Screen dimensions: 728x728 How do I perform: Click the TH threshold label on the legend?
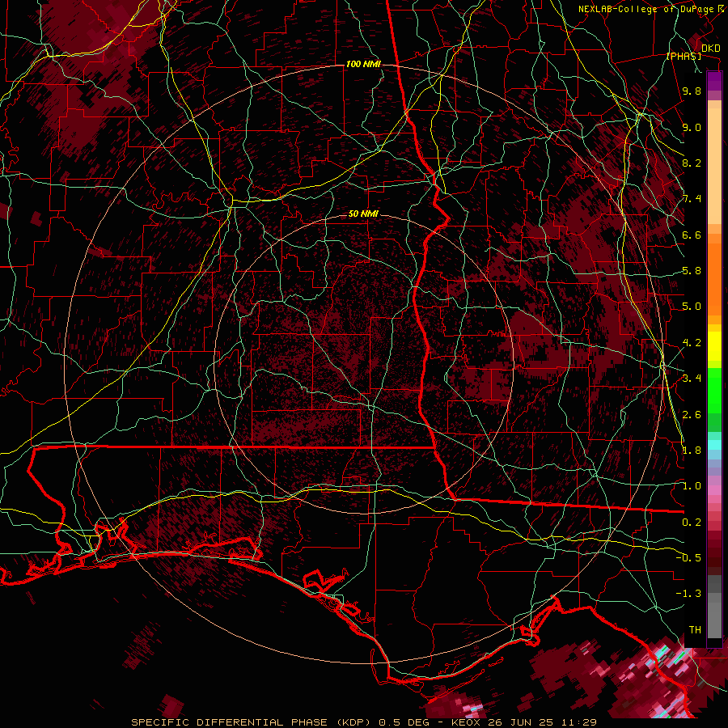[695, 630]
